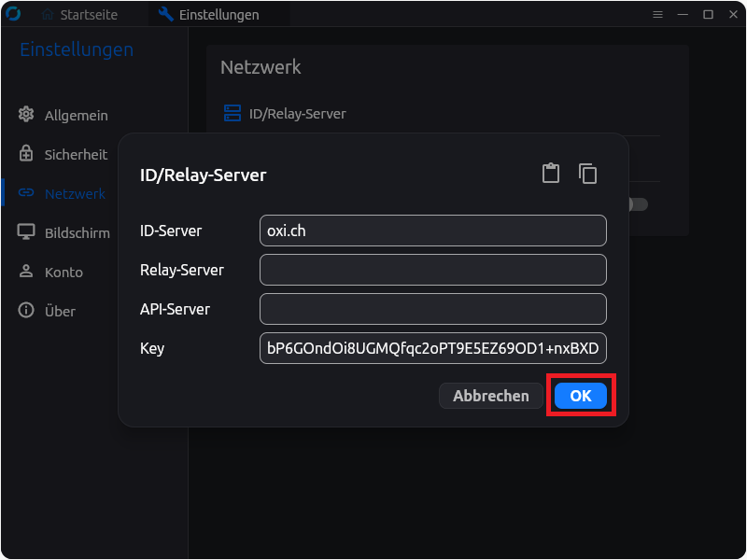
Task: Open the Netzwerk settings section
Action: coord(74,193)
